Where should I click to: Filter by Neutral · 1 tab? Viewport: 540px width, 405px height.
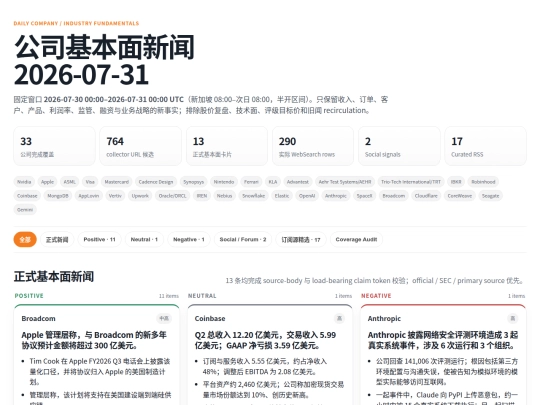[144, 239]
